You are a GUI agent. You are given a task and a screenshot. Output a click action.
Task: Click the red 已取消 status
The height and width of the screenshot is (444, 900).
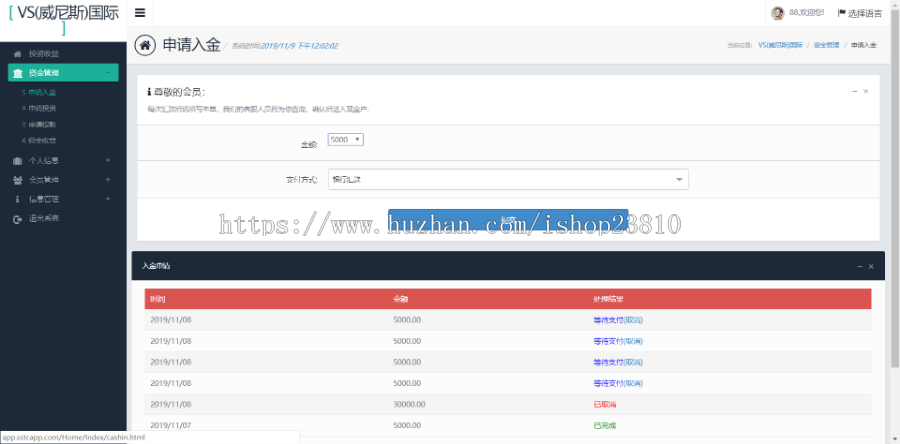click(x=604, y=404)
